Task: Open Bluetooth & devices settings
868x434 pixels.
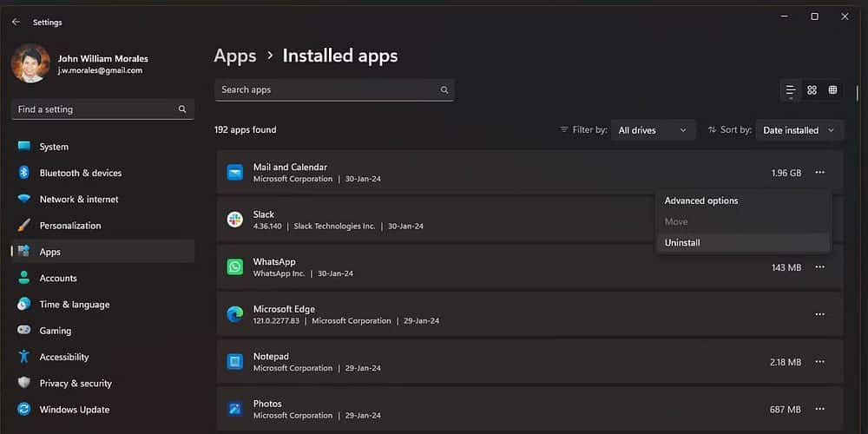Action: click(x=103, y=173)
